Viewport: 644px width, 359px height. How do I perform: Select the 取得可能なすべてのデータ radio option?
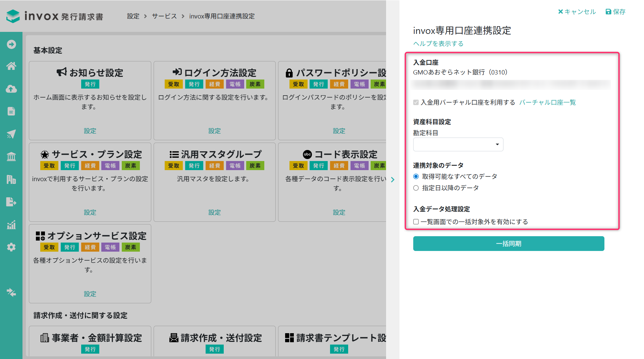416,176
